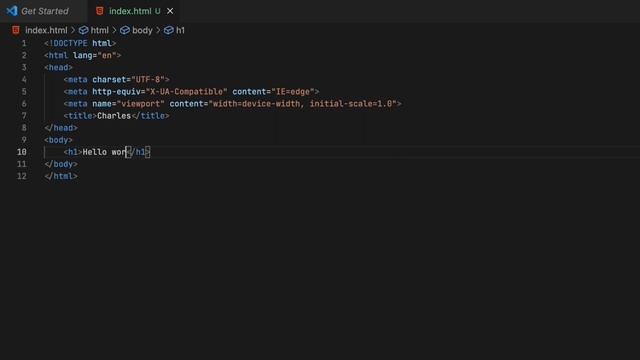Click the HTML file icon in breadcrumb
The width and height of the screenshot is (640, 360).
tap(16, 30)
